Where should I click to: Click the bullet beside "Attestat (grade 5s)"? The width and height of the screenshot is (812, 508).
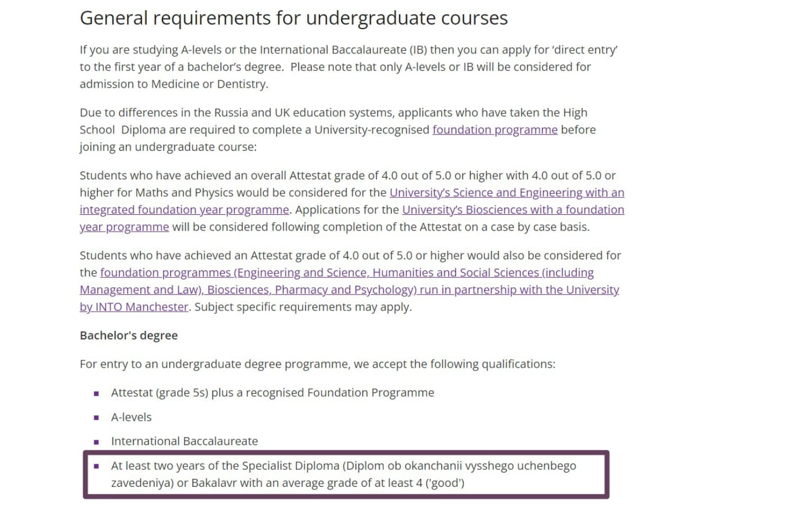(96, 393)
